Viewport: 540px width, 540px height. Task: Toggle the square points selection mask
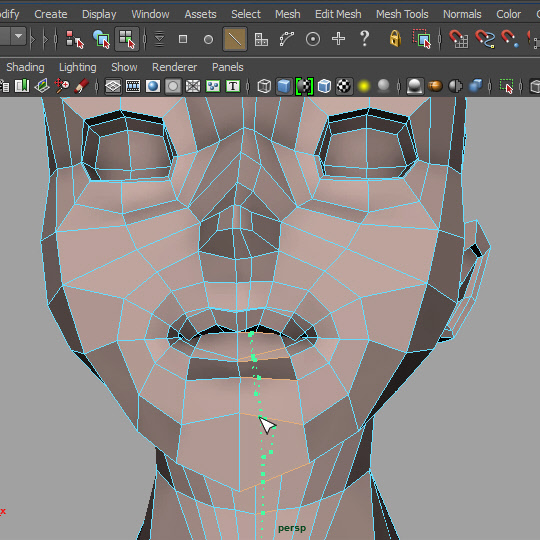pos(183,39)
